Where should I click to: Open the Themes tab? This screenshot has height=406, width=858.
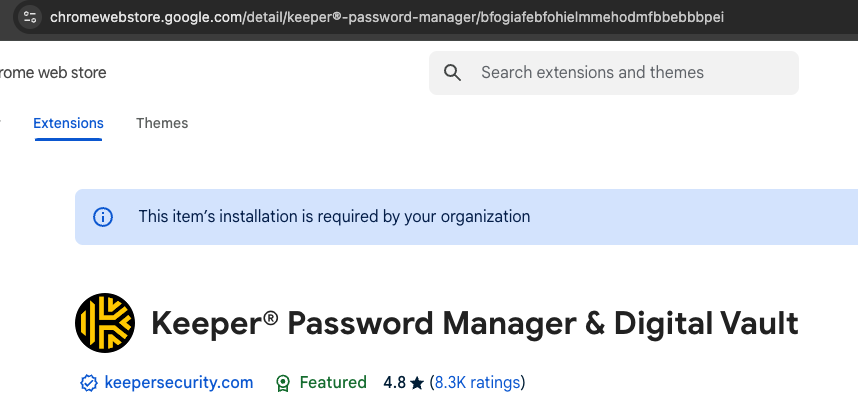click(162, 123)
